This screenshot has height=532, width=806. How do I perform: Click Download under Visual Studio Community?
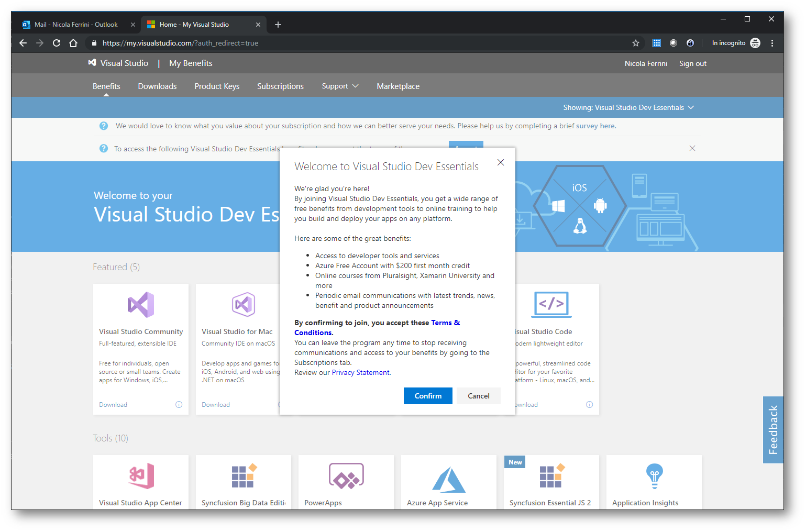coord(113,405)
